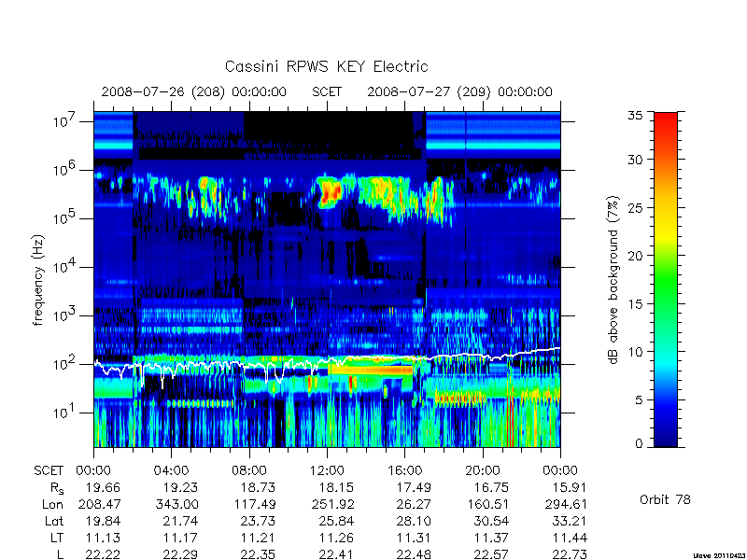Click the frequency (Hz) axis label
Image resolution: width=747 pixels, height=560 pixels.
tap(38, 280)
